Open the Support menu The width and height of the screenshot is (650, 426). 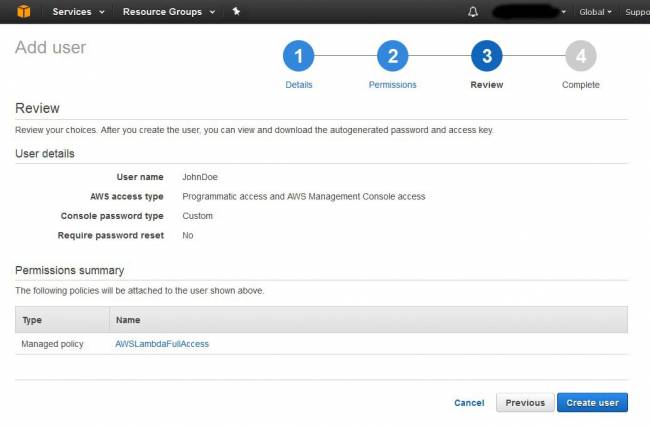636,12
